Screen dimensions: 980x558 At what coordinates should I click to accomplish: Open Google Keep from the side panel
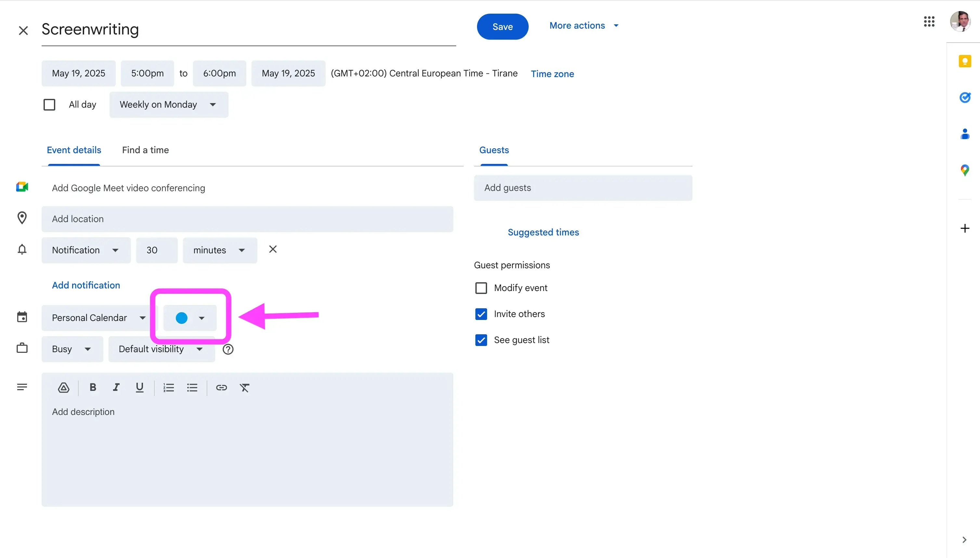(x=965, y=61)
